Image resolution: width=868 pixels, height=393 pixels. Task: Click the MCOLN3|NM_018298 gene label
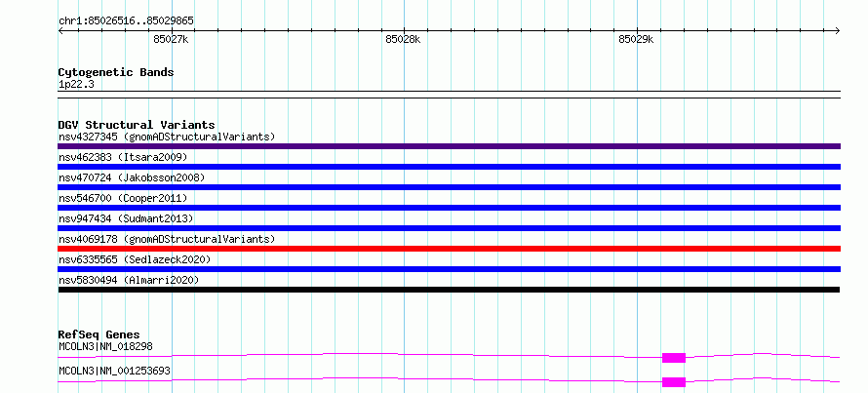[x=105, y=346]
